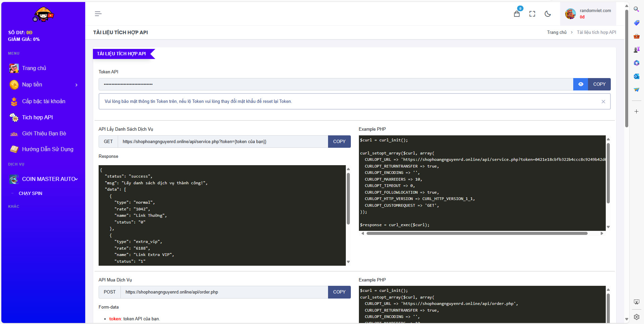Click Trang chủ icon in sidebar

pyautogui.click(x=14, y=68)
